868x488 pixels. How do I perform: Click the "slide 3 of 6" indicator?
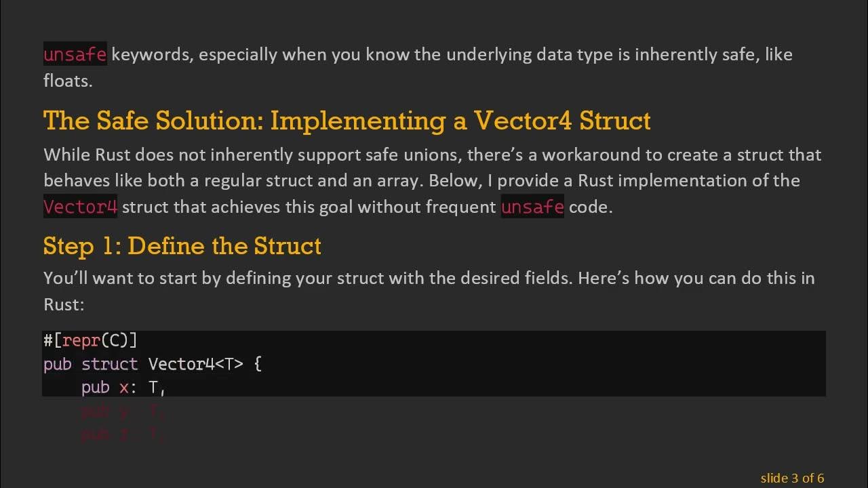point(792,478)
